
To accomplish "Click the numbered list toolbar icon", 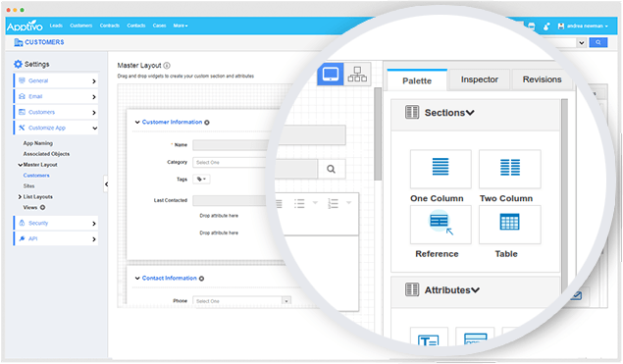I will pyautogui.click(x=333, y=203).
